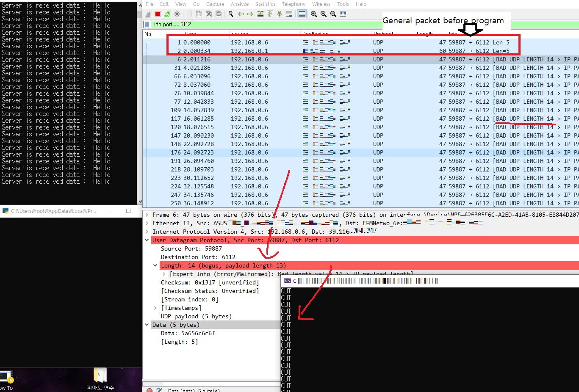Go back in packet history
The image size is (579, 392).
pyautogui.click(x=241, y=14)
